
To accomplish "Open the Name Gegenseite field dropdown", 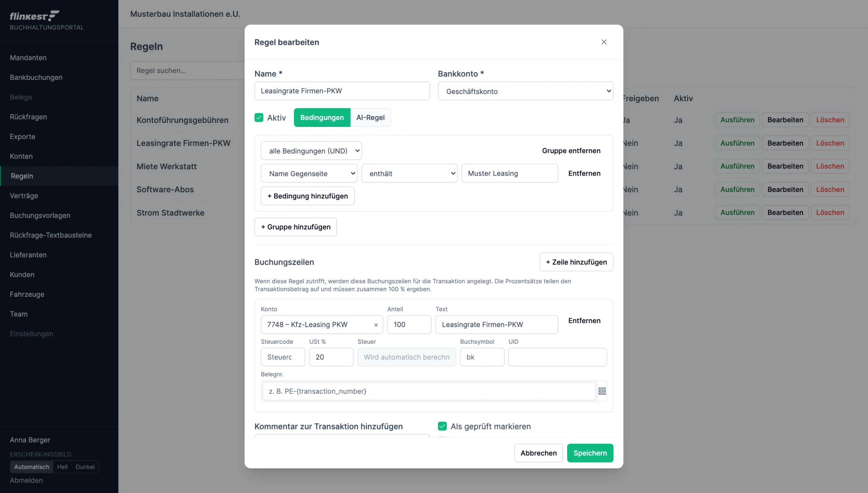I will (x=309, y=173).
